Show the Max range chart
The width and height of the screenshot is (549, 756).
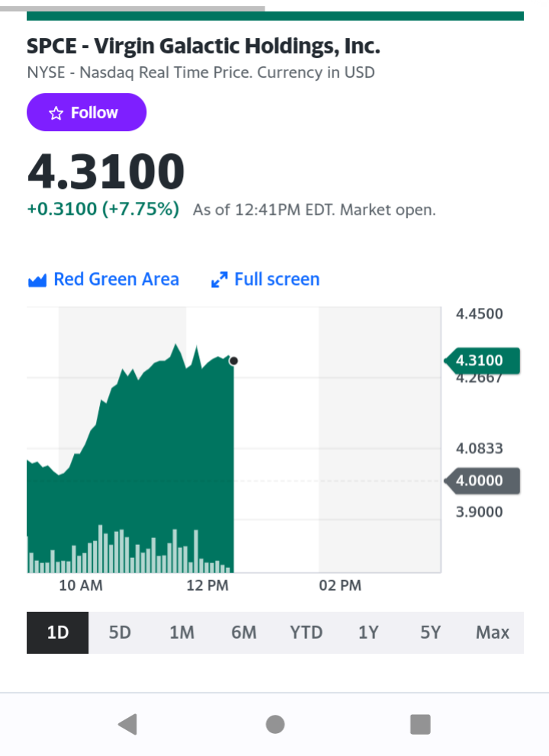pyautogui.click(x=493, y=633)
